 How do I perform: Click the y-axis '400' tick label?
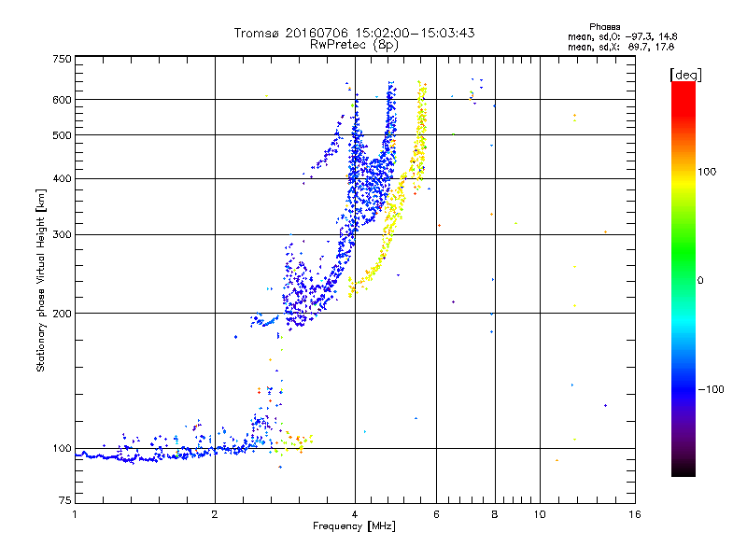pyautogui.click(x=62, y=178)
